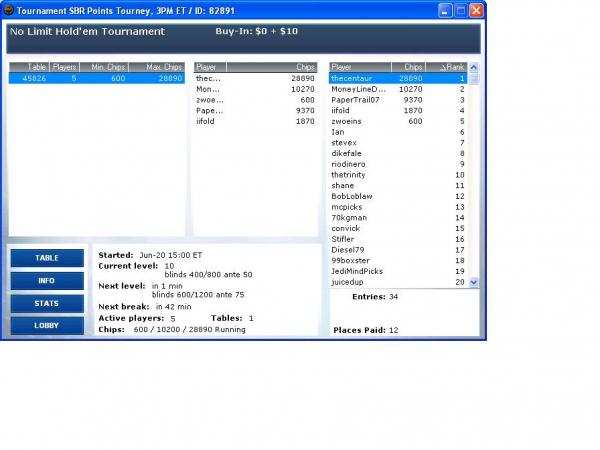Minimize the tournament lobby window
This screenshot has height=450, width=600.
point(443,11)
